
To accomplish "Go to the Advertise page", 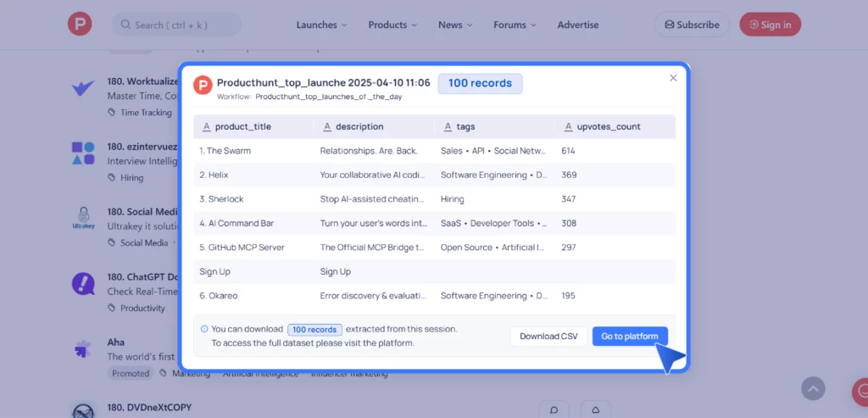I will pyautogui.click(x=578, y=25).
